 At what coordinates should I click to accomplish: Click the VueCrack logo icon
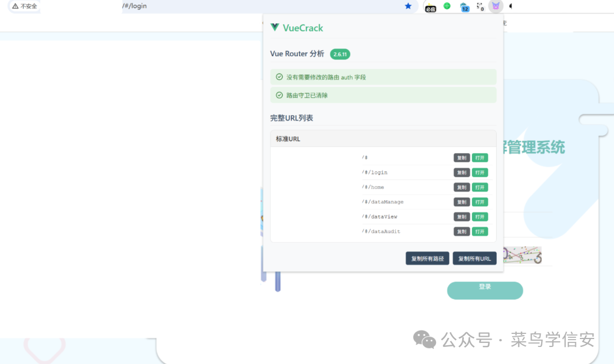click(275, 27)
